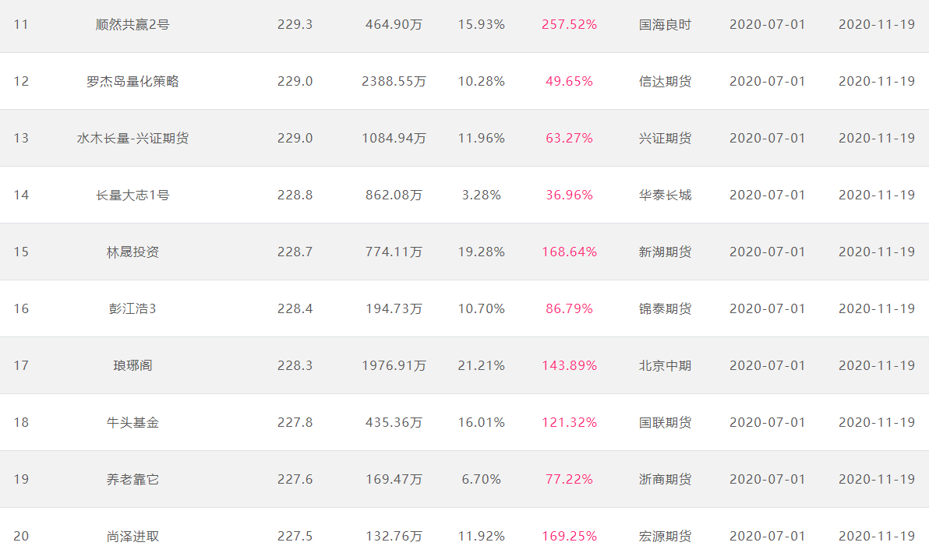Open the 顺然共赢2号 account link

point(132,25)
